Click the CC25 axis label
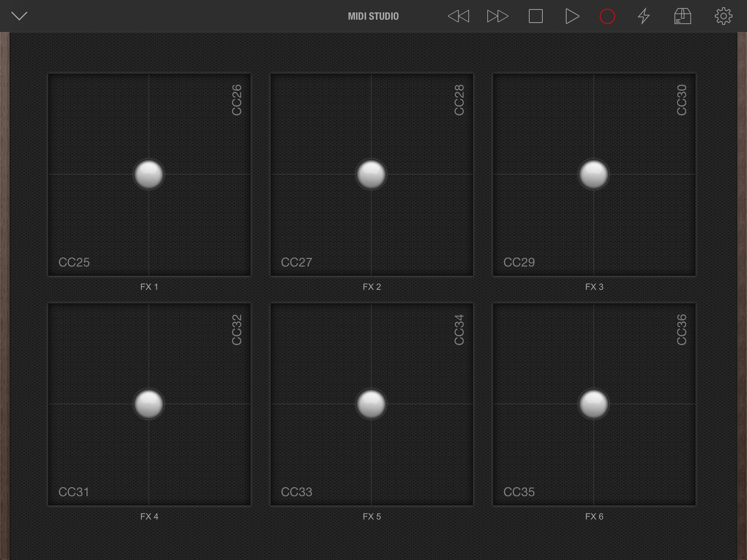The height and width of the screenshot is (560, 747). (x=74, y=262)
